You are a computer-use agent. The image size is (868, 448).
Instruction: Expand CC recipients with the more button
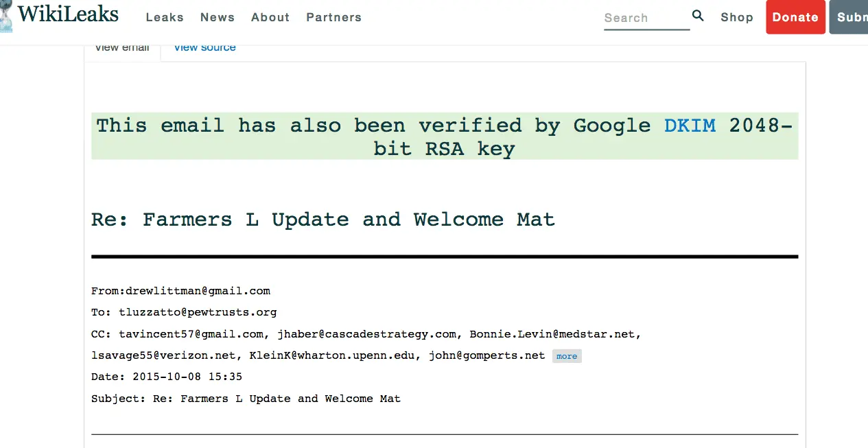click(567, 356)
